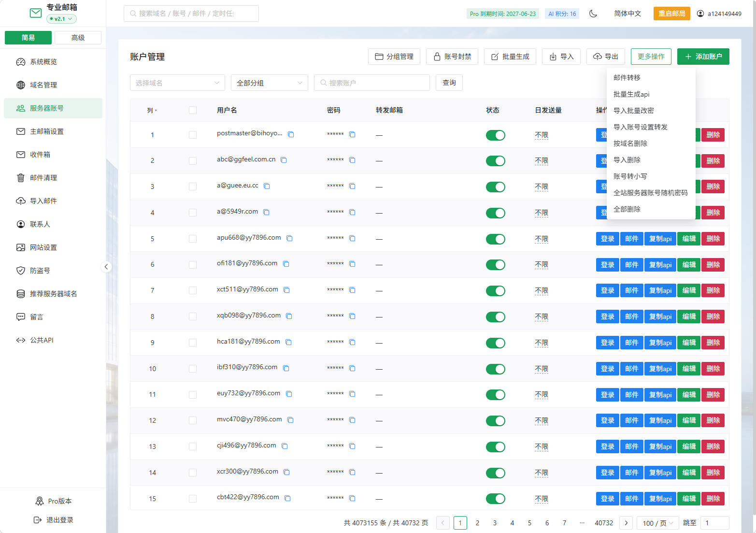Open Domain Management (域名管理) globe icon
The image size is (756, 533).
(21, 85)
